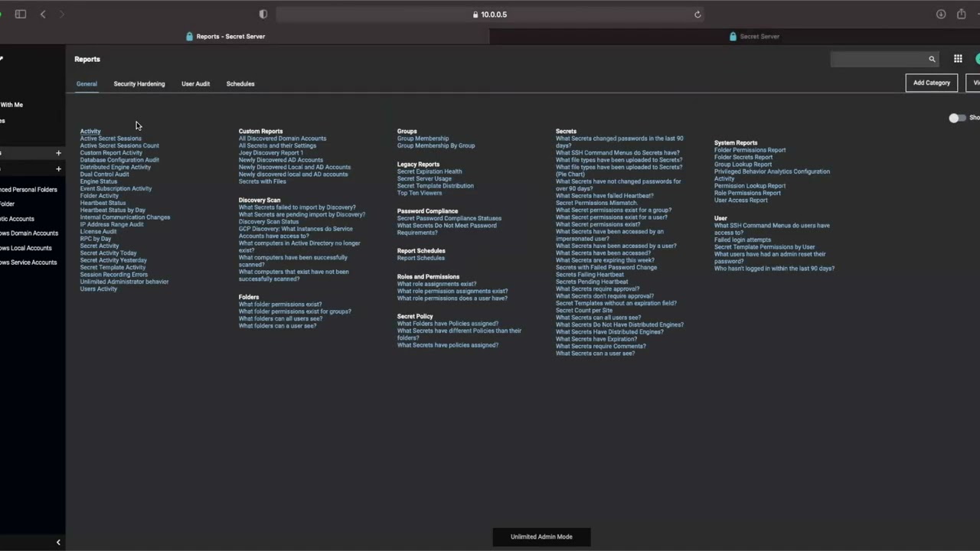Open the License Audit report
The height and width of the screenshot is (551, 980).
[98, 231]
